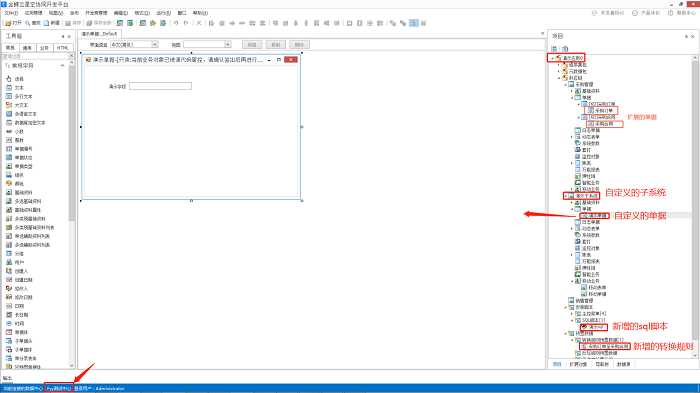The image size is (700, 393).
Task: Click the 演示字段 input box on the form
Action: [160, 86]
